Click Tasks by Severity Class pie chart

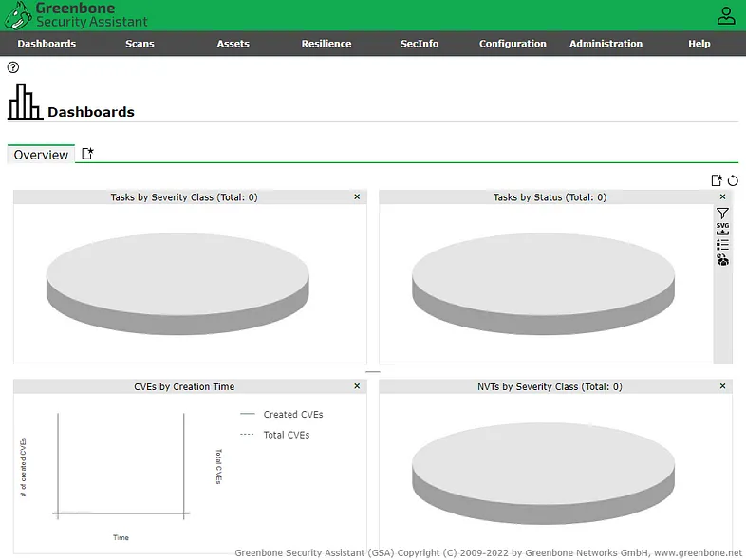(177, 284)
